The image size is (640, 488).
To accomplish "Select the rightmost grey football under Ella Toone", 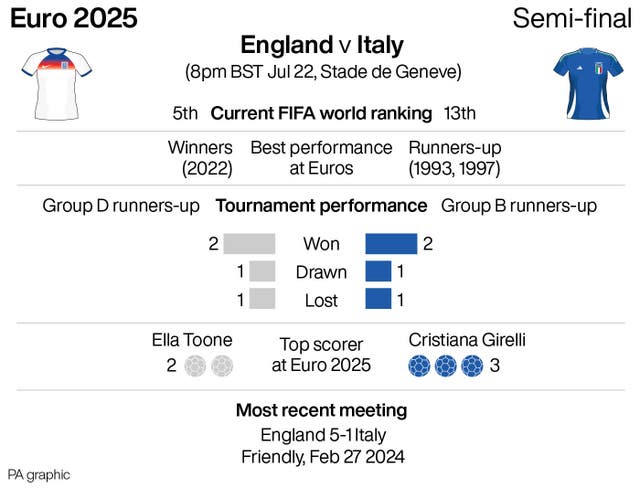I will tap(221, 366).
